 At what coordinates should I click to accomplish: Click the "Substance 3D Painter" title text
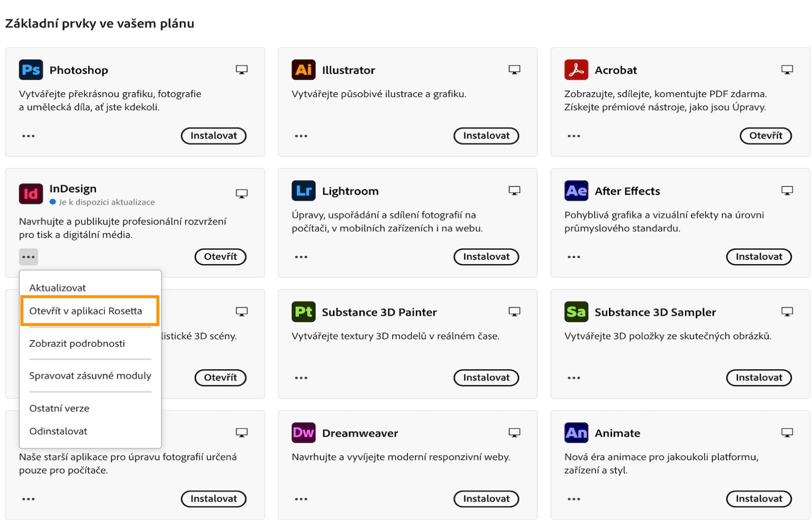(379, 312)
